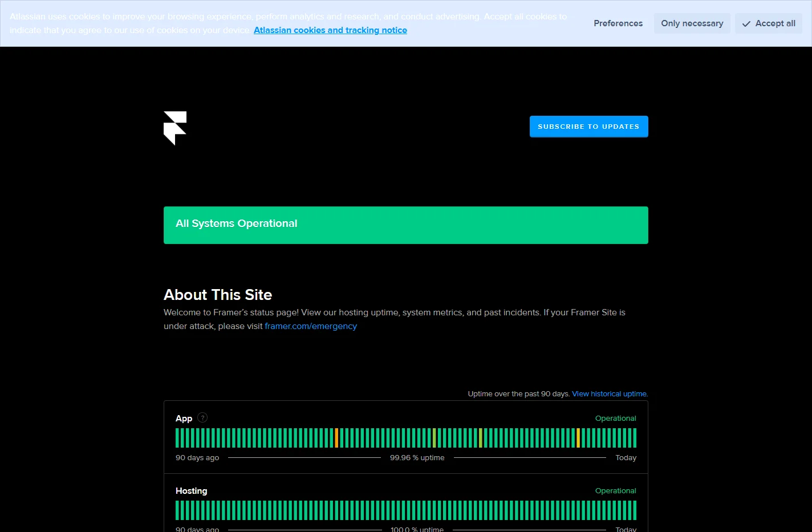Open the App component help question-mark icon
The width and height of the screenshot is (812, 532).
(202, 417)
